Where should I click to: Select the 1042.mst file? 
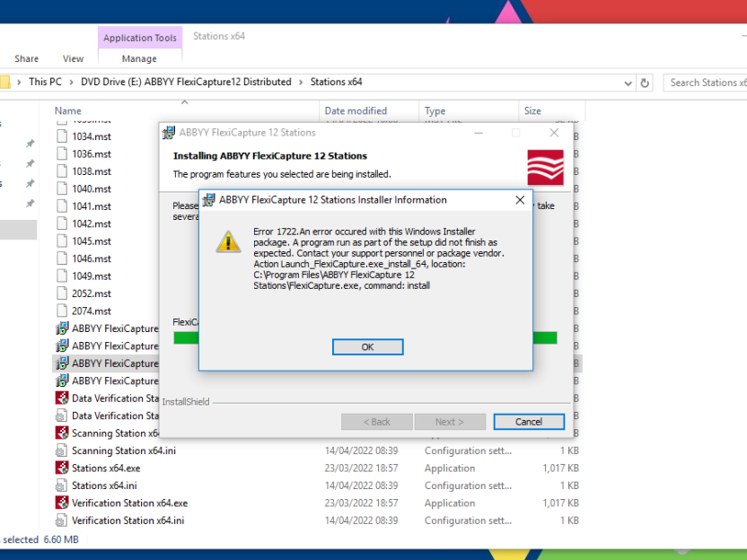[x=91, y=223]
